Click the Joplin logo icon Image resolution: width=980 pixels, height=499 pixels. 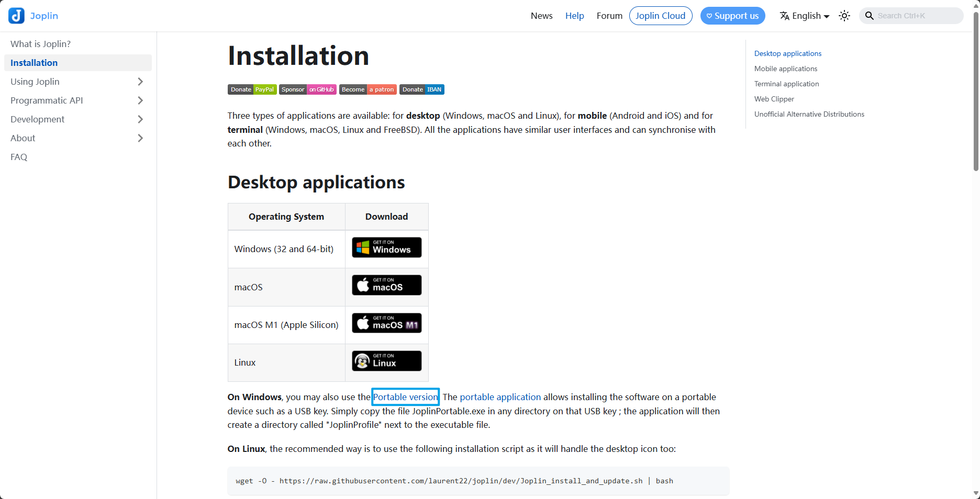[x=16, y=16]
